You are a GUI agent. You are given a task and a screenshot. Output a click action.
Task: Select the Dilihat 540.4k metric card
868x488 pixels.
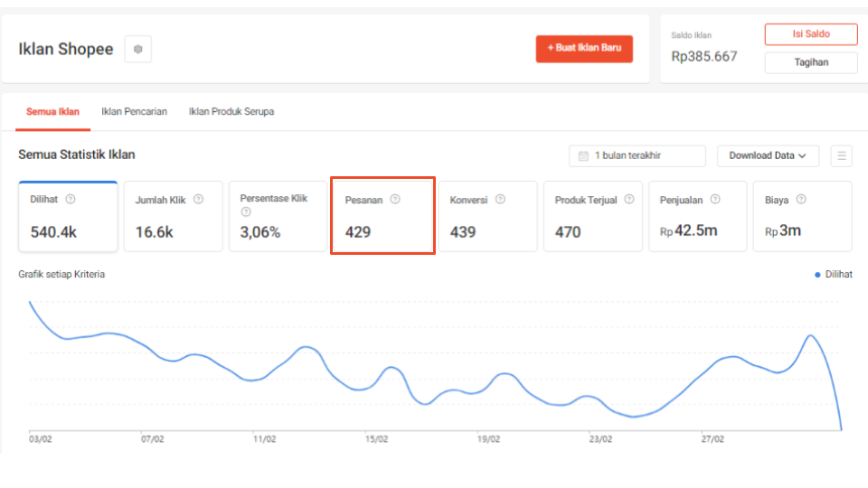68,216
